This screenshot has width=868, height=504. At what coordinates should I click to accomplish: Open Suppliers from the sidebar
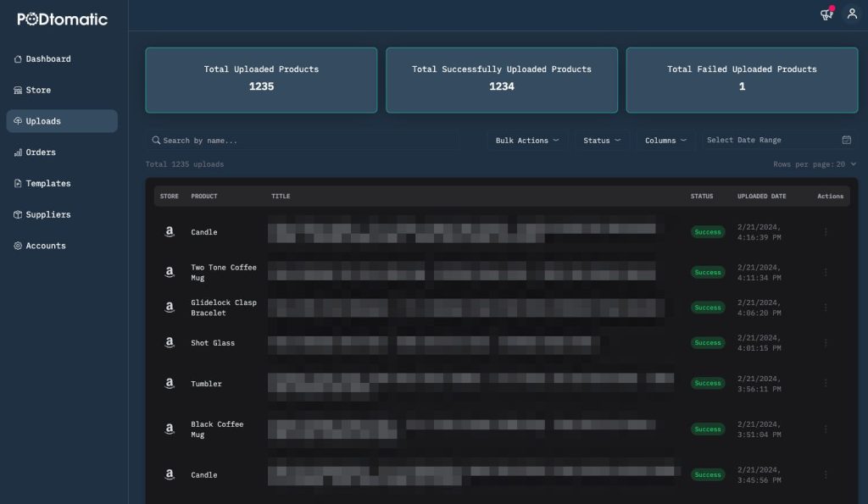pos(47,215)
